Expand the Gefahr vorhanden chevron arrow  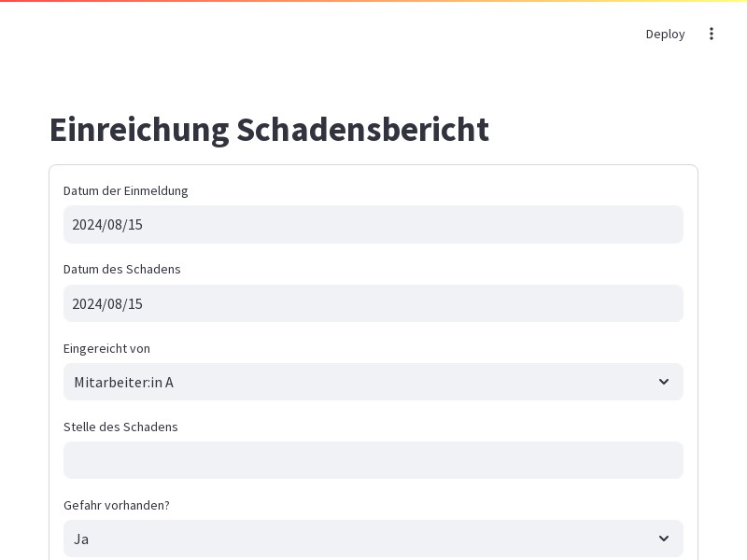click(664, 539)
